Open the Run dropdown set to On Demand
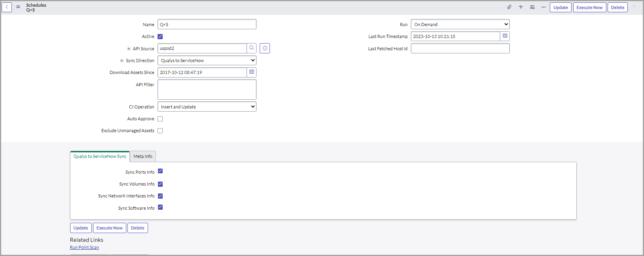The height and width of the screenshot is (256, 644). [460, 25]
